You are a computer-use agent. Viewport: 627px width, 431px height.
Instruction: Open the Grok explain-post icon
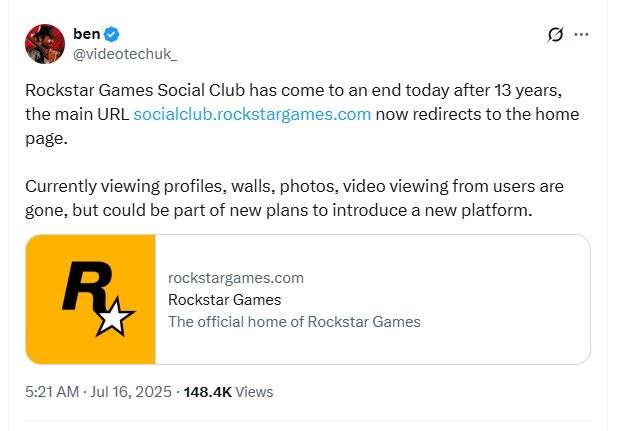tap(555, 34)
